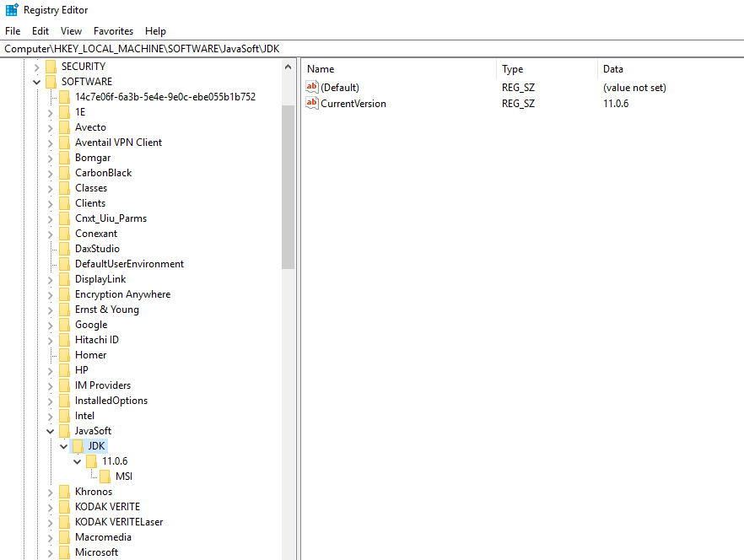Click the IM Providers folder icon
The height and width of the screenshot is (560, 744).
tap(64, 385)
